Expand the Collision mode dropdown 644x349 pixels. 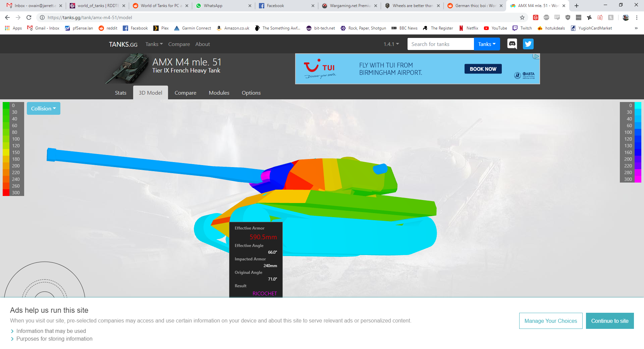(44, 108)
